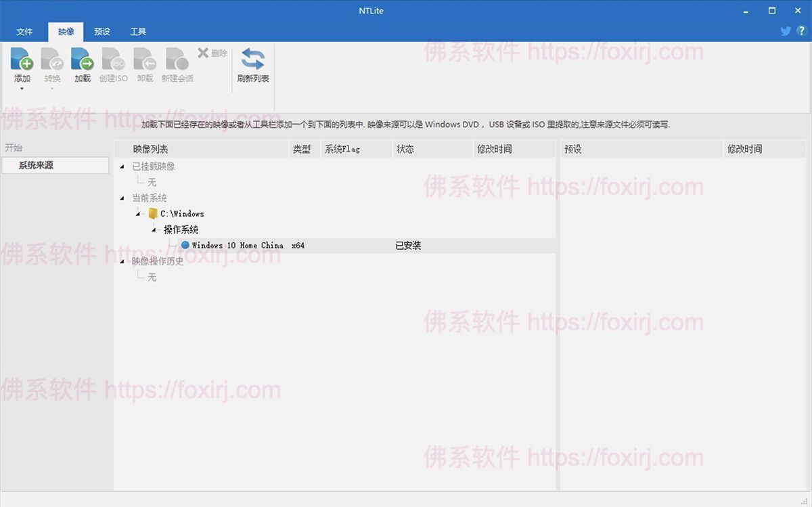This screenshot has height=507, width=812.
Task: Switch to the 预设 (Presets) tab
Action: tap(101, 31)
